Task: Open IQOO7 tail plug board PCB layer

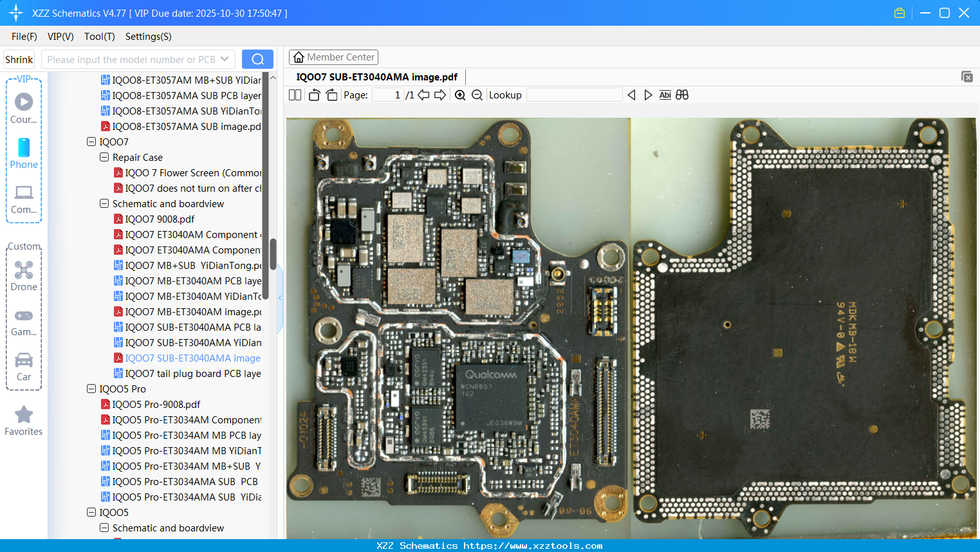Action: (193, 373)
